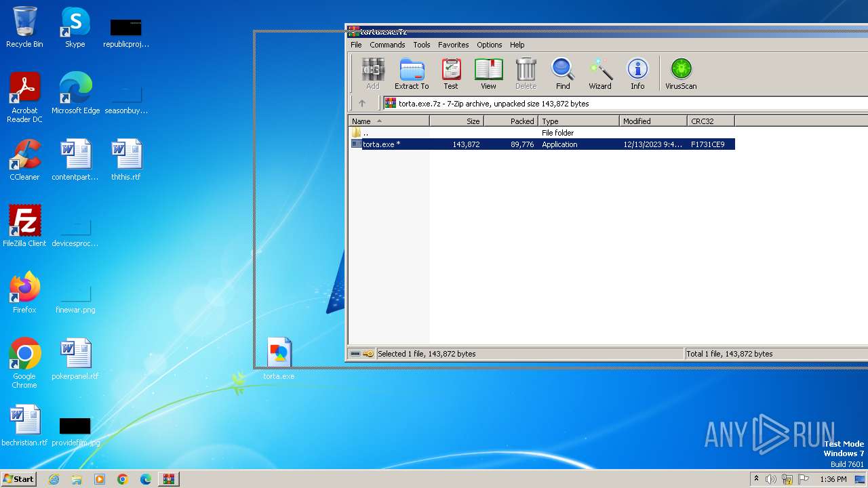Open Edge from the taskbar
The height and width of the screenshot is (488, 868).
[146, 479]
